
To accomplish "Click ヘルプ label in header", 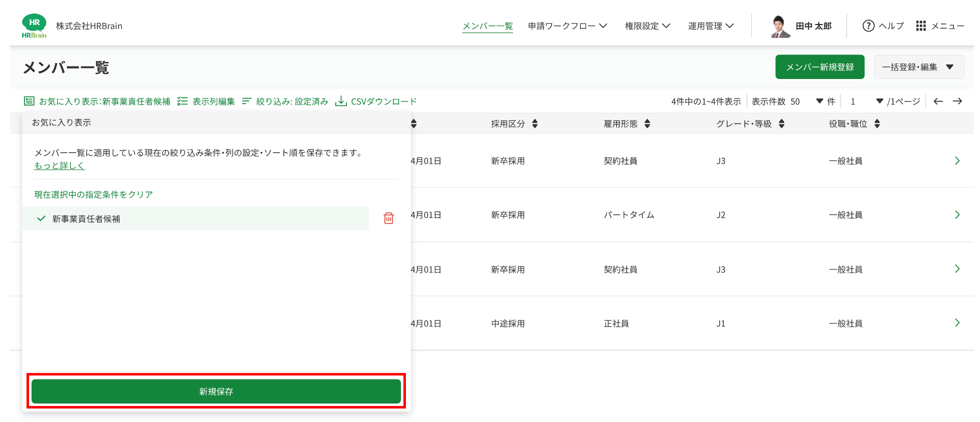I will point(891,26).
